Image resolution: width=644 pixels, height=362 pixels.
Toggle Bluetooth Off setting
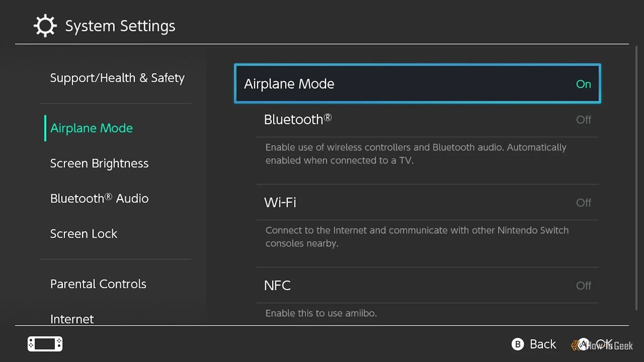[428, 120]
